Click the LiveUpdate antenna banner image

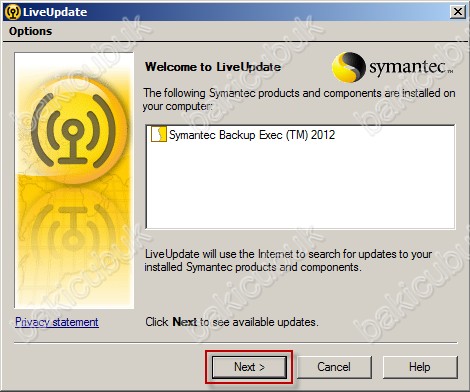74,180
